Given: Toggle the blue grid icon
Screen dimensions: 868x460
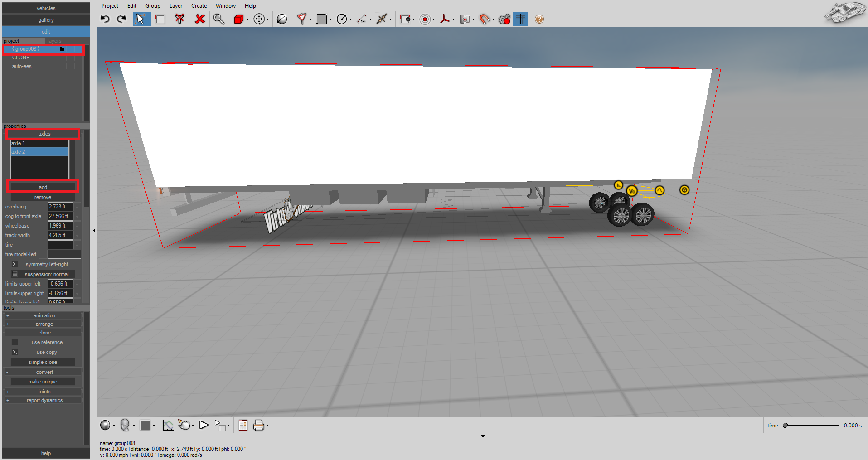Looking at the screenshot, I should point(520,19).
